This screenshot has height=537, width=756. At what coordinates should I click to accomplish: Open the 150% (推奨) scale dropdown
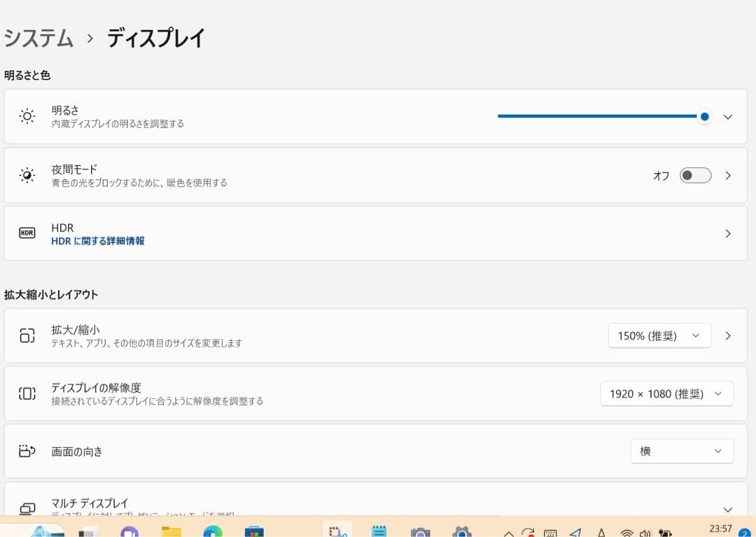[x=659, y=335]
